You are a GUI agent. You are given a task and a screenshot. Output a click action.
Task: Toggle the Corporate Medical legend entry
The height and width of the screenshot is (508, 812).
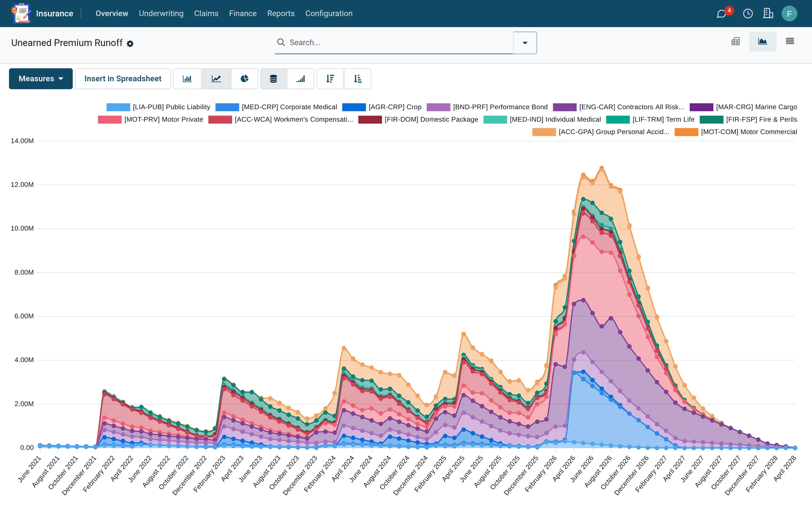click(x=276, y=107)
